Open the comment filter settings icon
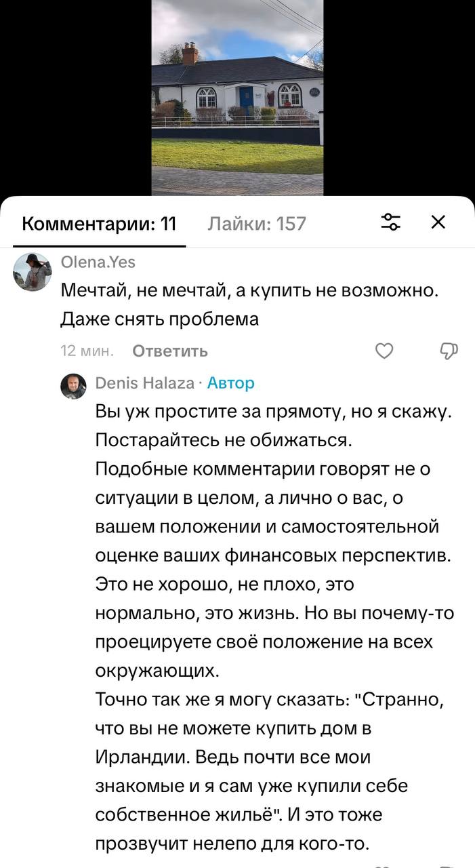Screen dimensions: 475x868 coord(391,222)
